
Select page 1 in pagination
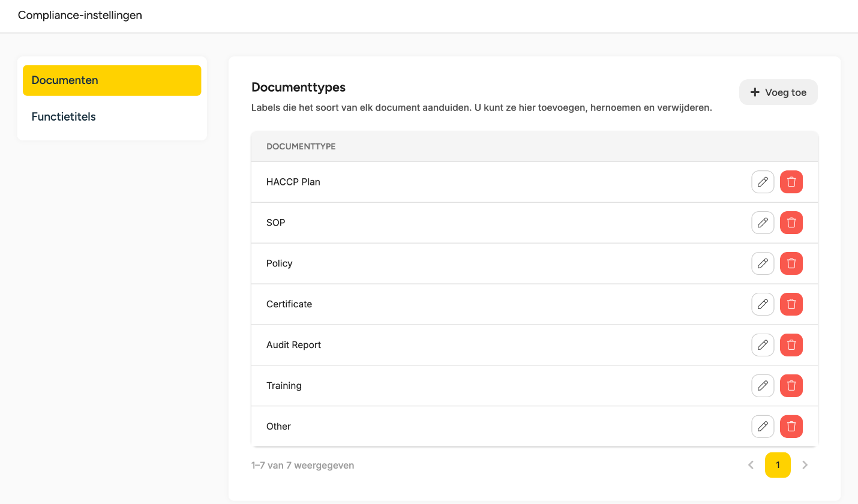tap(778, 465)
